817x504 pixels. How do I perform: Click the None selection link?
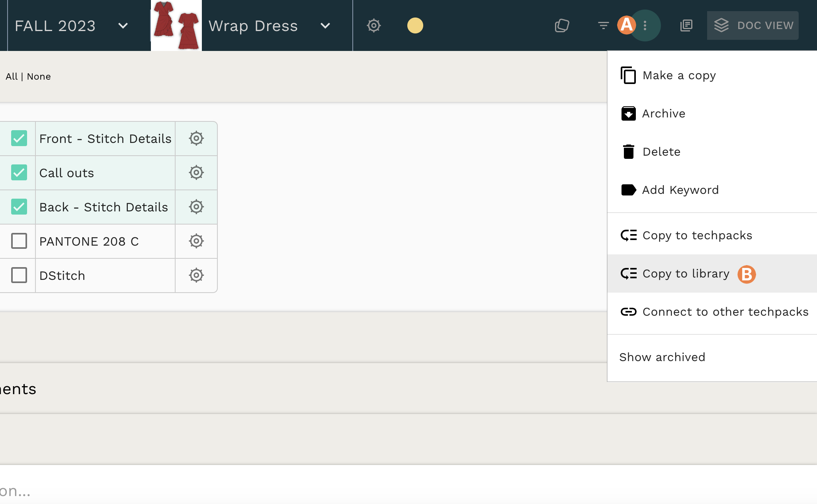(x=39, y=76)
